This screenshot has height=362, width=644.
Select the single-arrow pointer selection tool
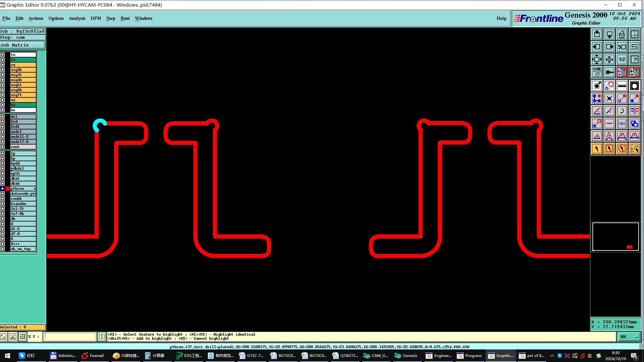click(597, 149)
